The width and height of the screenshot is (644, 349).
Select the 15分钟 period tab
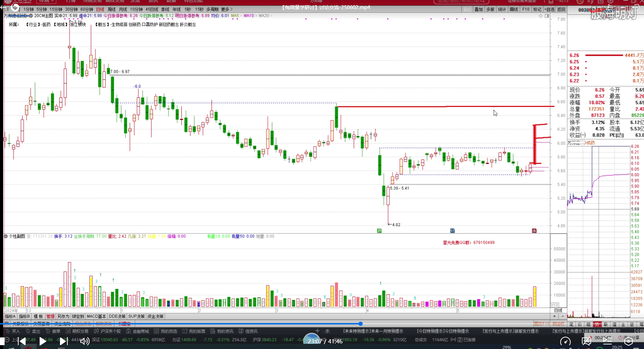(56, 9)
